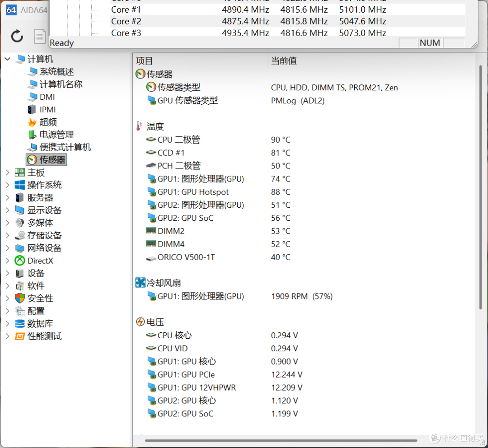Expand the 主板 node
Viewport: 488px width, 448px height.
point(8,173)
